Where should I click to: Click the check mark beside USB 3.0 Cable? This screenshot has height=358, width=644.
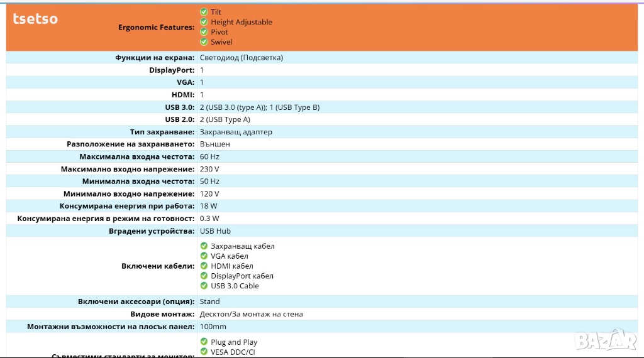[204, 286]
